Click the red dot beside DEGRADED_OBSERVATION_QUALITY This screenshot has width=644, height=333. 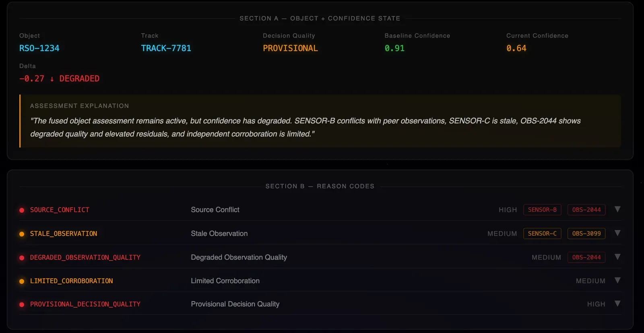coord(22,258)
